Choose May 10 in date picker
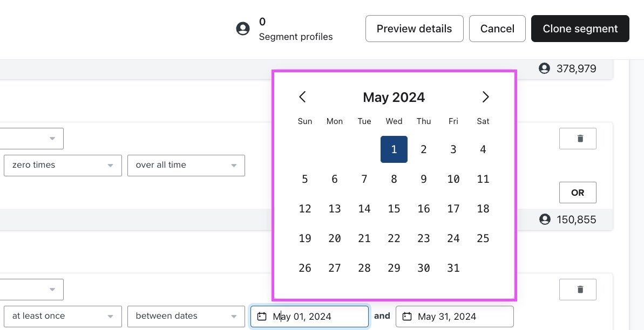This screenshot has height=330, width=644. click(453, 179)
